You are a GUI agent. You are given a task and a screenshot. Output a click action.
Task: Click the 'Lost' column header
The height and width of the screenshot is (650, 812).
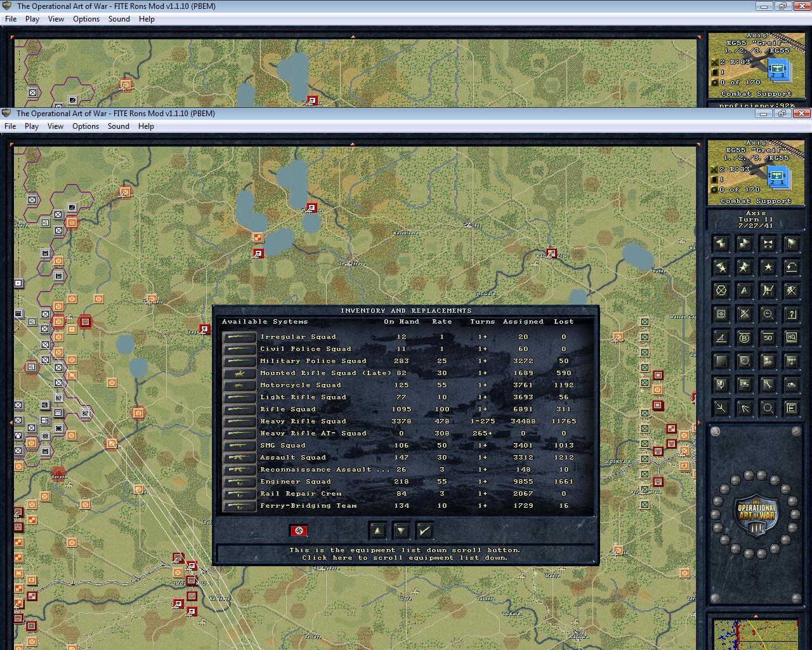click(x=563, y=322)
